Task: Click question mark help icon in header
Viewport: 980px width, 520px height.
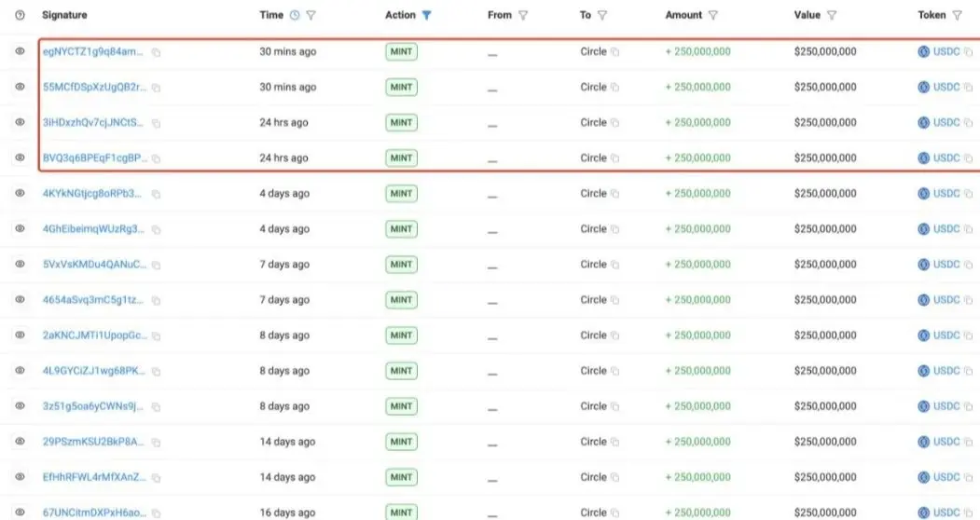Action: (x=21, y=15)
